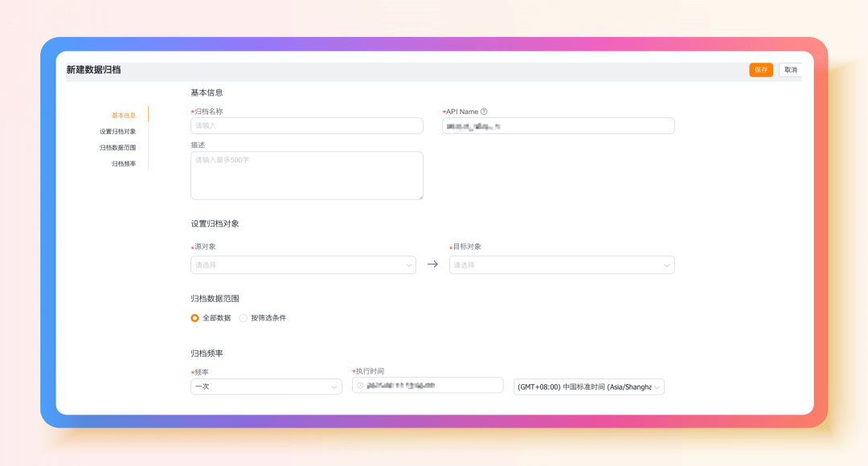Focus the 归档名称 input field
Screen dimensions: 868x466
pyautogui.click(x=306, y=126)
